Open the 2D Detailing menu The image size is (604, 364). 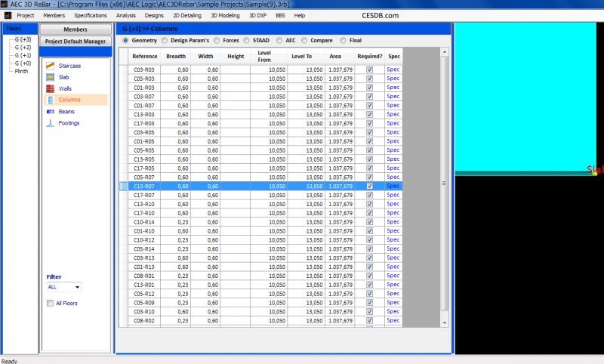click(x=187, y=15)
